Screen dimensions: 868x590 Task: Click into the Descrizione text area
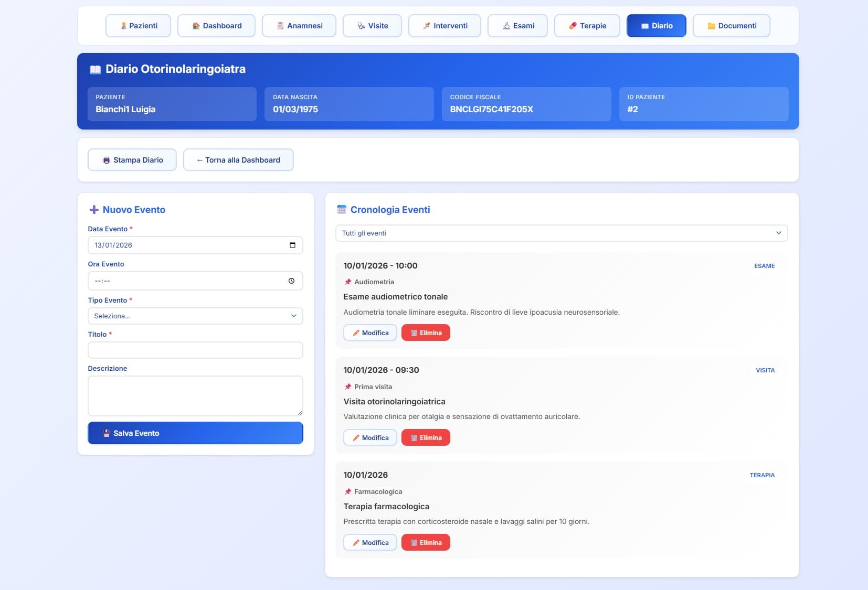point(195,396)
